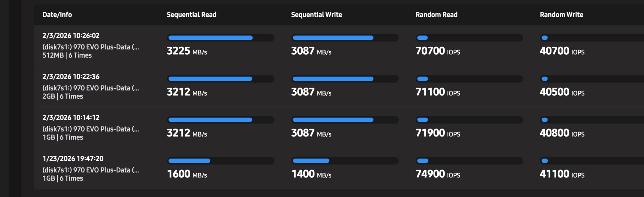Select the Sequential Write column header
The image size is (644, 197).
[x=316, y=15]
